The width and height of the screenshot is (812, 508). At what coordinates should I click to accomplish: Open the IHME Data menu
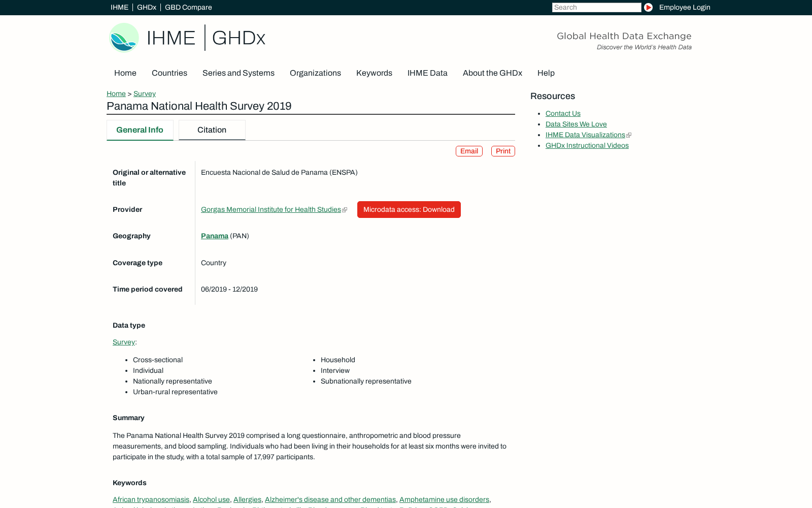coord(427,73)
